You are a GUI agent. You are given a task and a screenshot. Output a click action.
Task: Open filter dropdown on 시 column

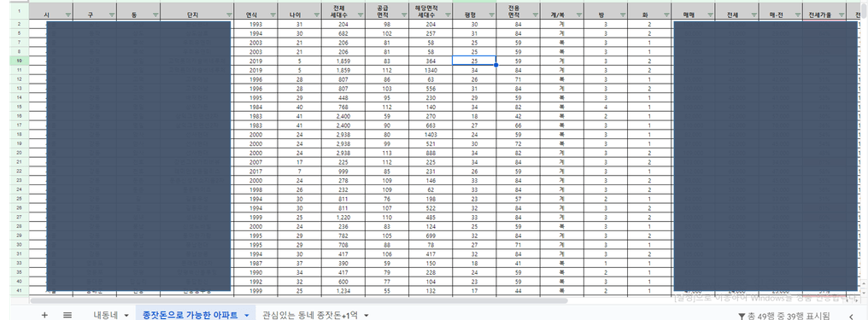coord(68,15)
